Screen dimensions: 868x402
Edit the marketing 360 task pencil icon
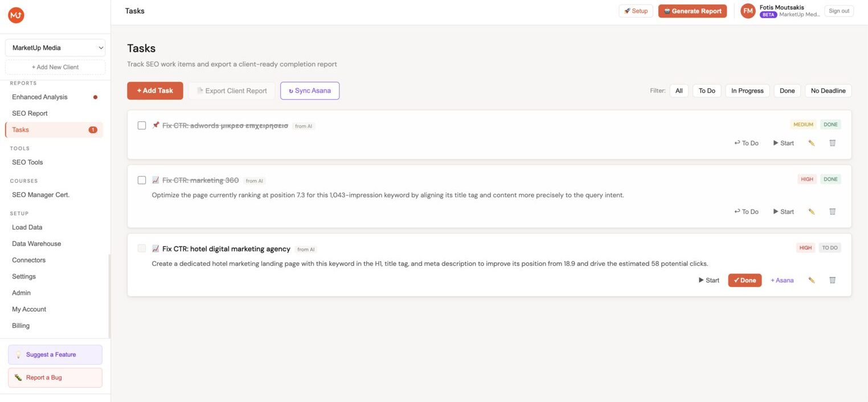(x=812, y=211)
